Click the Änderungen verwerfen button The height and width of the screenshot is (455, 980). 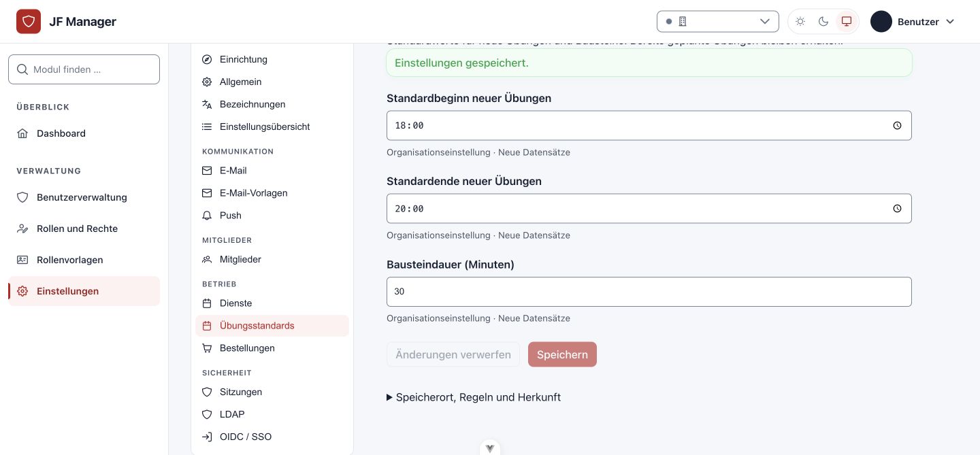click(453, 354)
